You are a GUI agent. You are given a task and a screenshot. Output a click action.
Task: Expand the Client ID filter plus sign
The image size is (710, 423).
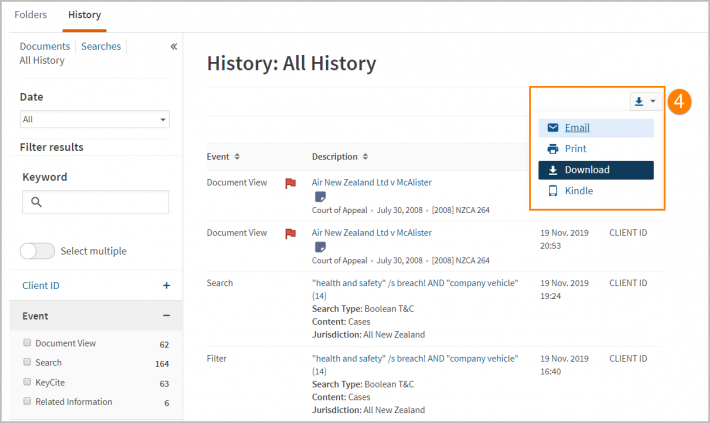coord(166,286)
